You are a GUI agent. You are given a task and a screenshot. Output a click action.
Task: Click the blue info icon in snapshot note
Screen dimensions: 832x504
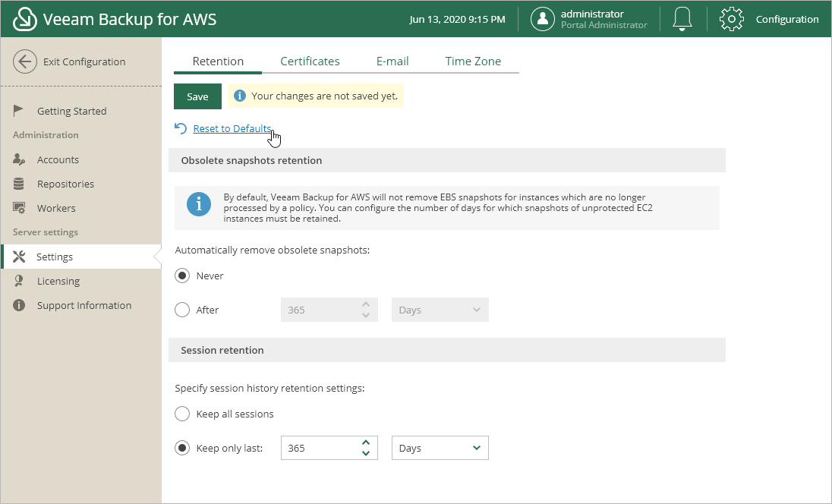199,204
